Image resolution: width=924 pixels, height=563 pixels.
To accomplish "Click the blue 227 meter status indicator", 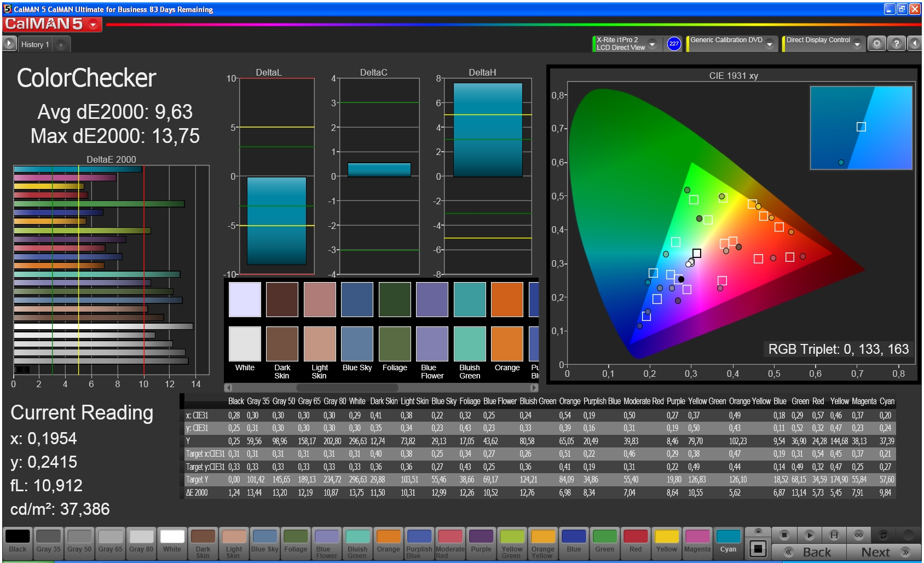I will [674, 44].
